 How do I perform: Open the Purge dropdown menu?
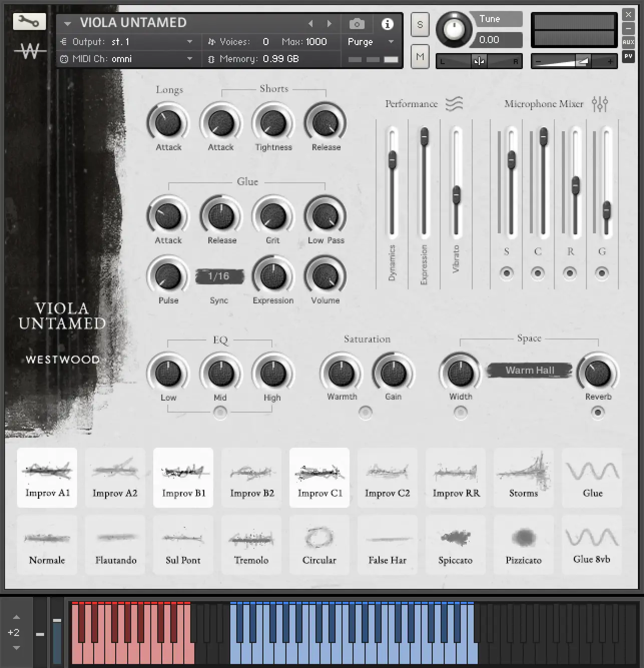pyautogui.click(x=371, y=42)
